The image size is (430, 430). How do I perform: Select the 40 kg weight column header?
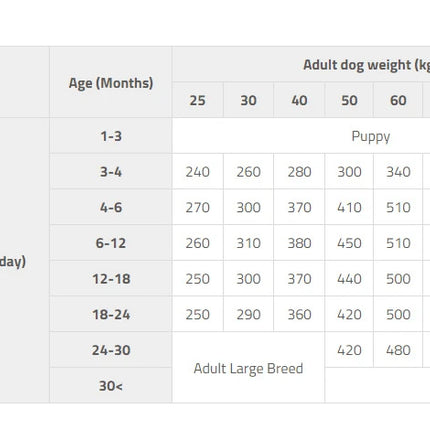point(299,100)
